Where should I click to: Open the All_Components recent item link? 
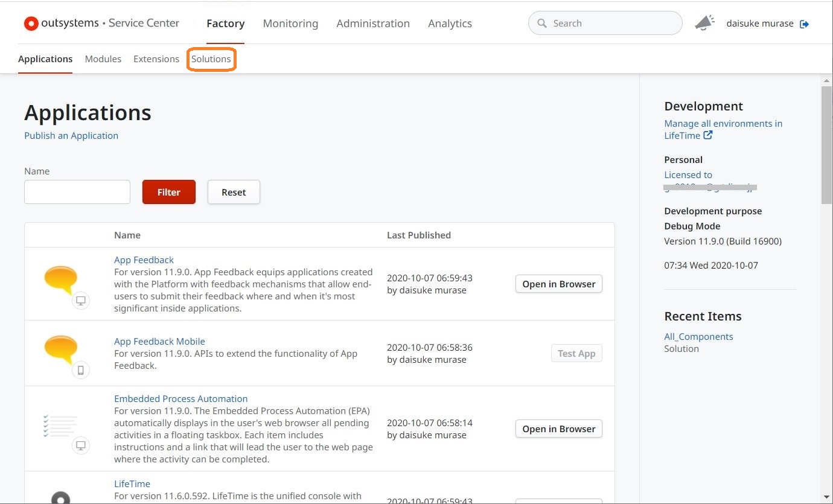698,337
